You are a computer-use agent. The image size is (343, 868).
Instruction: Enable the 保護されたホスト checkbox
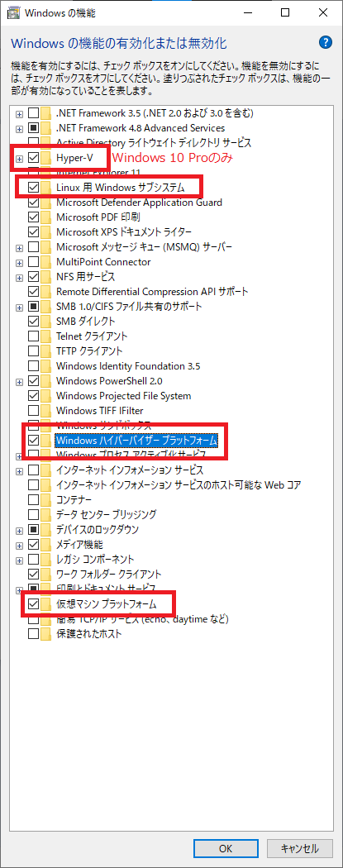point(33,634)
